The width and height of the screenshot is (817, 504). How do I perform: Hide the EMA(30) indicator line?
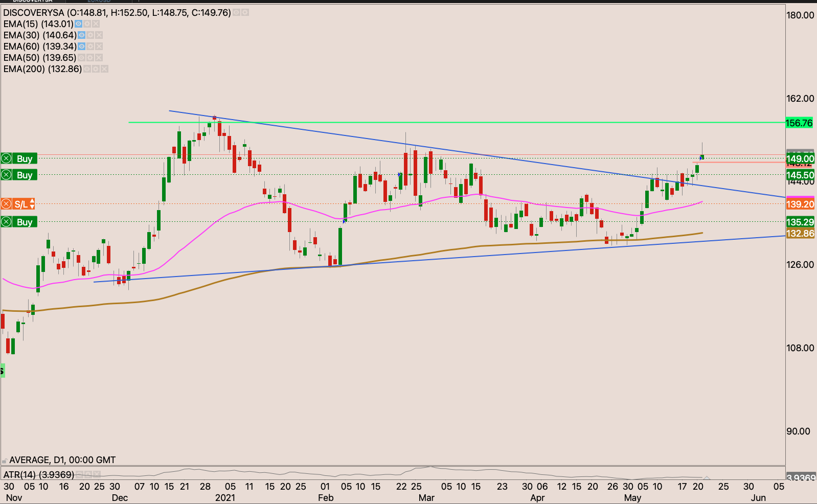coord(82,35)
